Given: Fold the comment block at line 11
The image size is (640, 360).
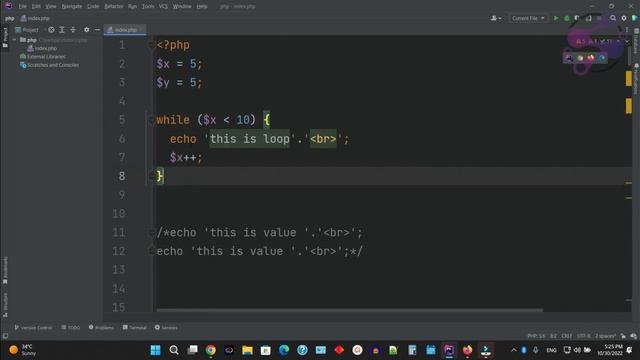Looking at the screenshot, I should coord(151,233).
